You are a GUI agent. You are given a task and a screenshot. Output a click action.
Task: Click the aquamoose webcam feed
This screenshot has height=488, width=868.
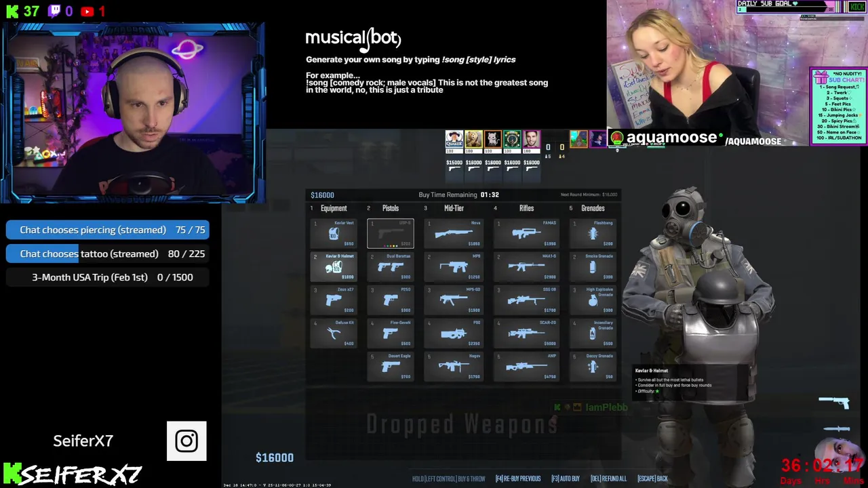tap(709, 73)
